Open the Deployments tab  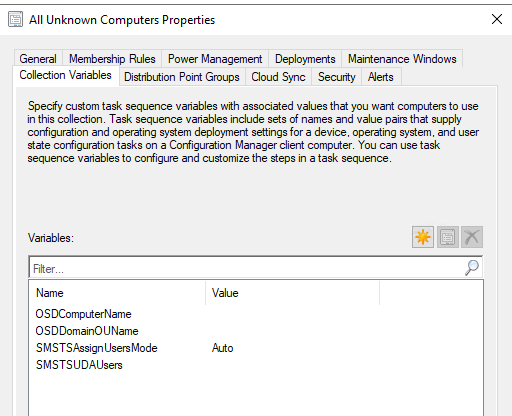coord(305,59)
